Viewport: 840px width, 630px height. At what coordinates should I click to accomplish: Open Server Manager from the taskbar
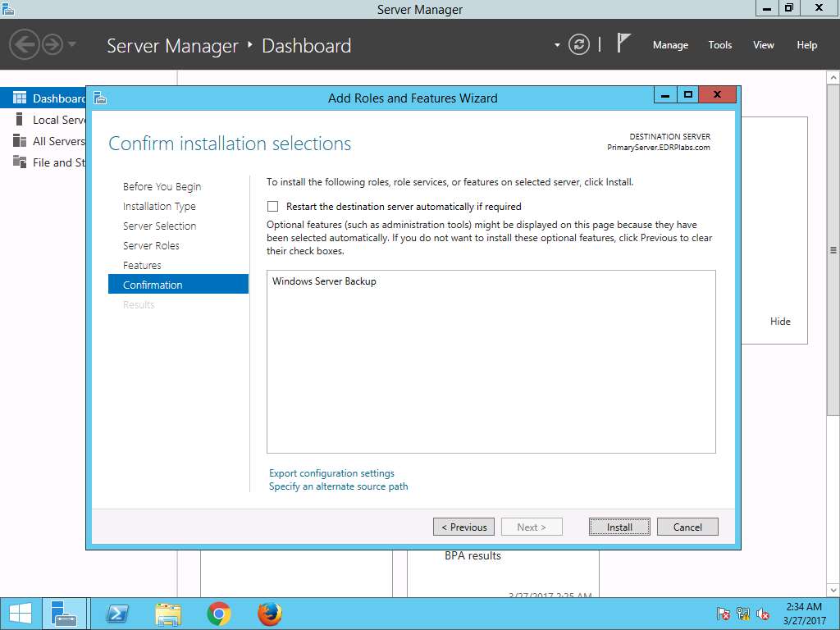pyautogui.click(x=64, y=614)
